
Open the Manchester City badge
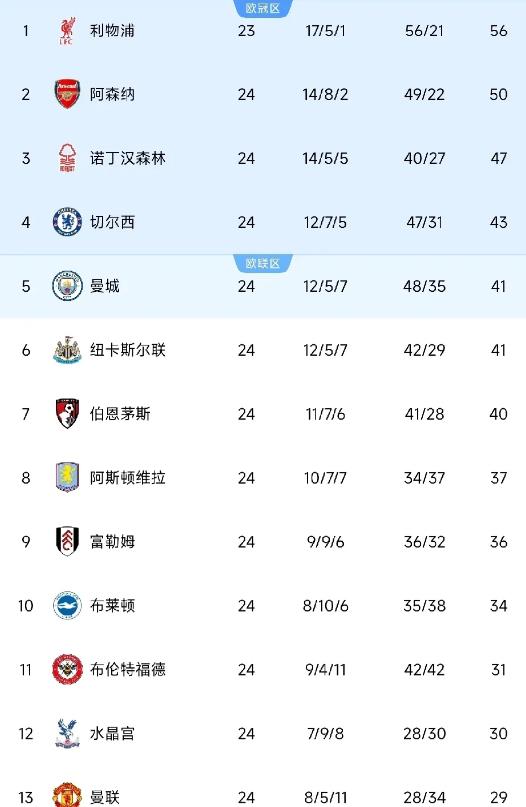coord(67,286)
